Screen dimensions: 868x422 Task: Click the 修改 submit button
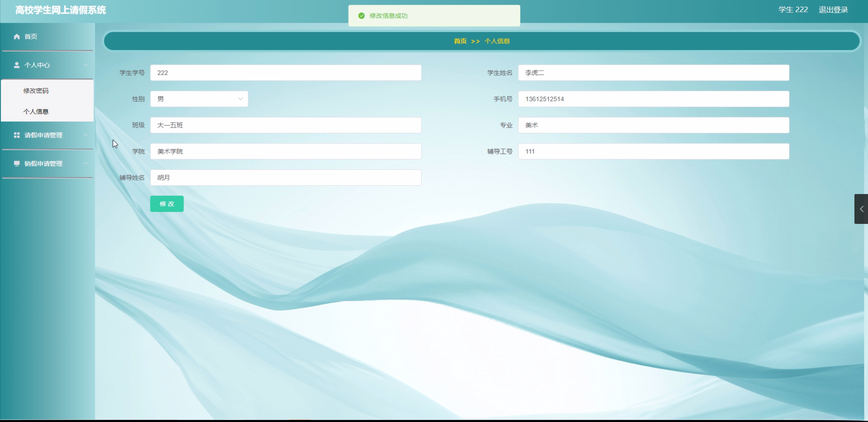pos(167,204)
